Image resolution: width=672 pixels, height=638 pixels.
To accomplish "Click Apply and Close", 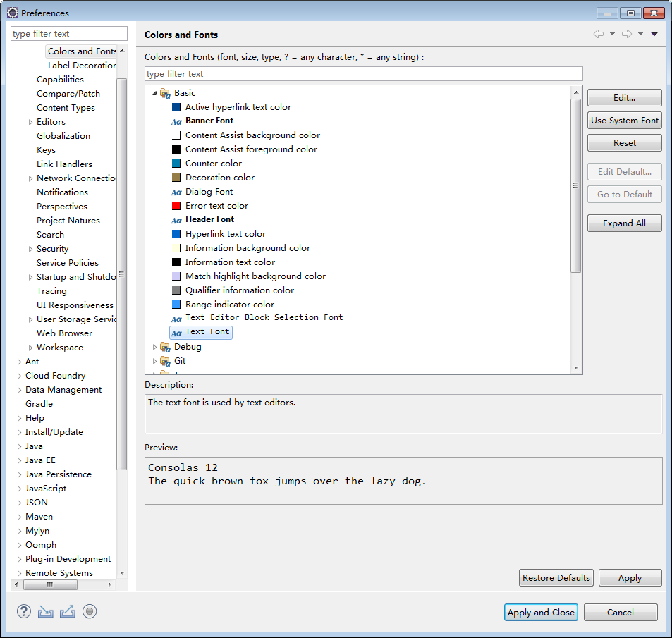I will (541, 613).
